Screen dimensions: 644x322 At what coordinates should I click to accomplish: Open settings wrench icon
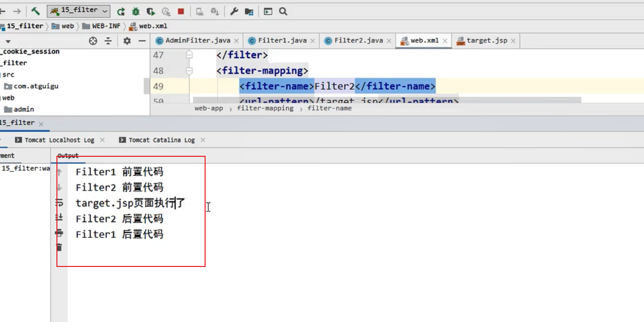tap(234, 11)
